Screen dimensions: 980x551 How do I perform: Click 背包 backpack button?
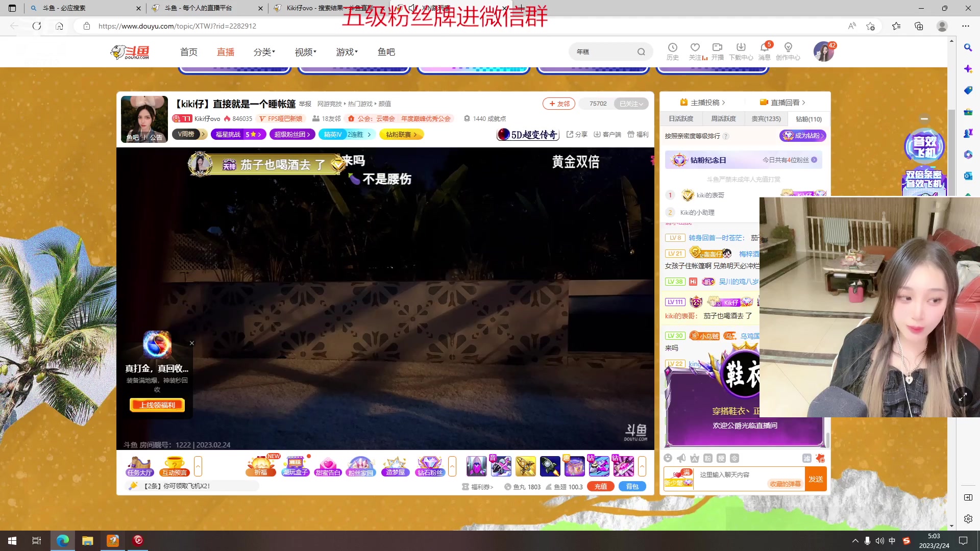[x=632, y=487]
